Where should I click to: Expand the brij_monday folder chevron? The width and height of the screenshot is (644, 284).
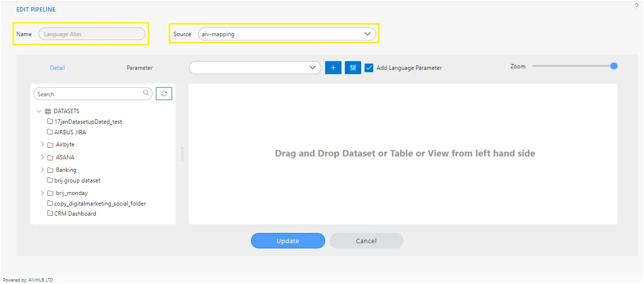click(x=42, y=193)
